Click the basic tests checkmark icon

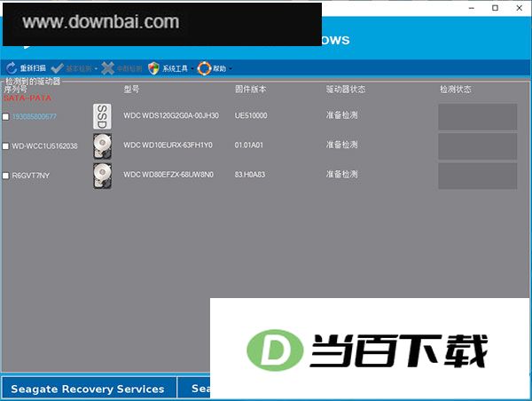(x=58, y=68)
